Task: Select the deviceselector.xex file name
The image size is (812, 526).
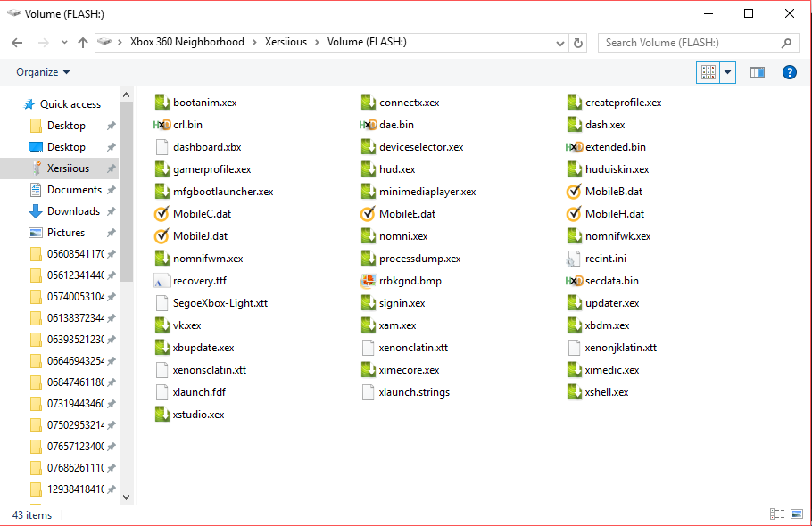Action: click(421, 147)
